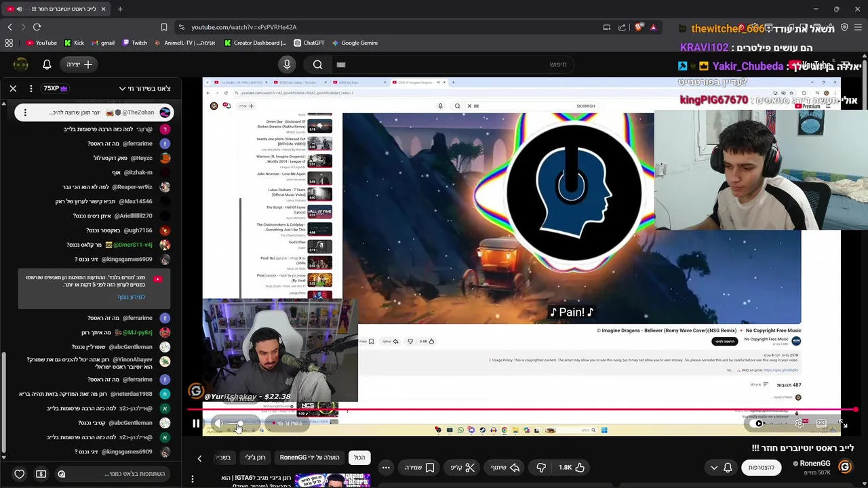Screen dimensions: 868x488
Task: Open the cast screen icon in address bar
Action: pos(607,27)
